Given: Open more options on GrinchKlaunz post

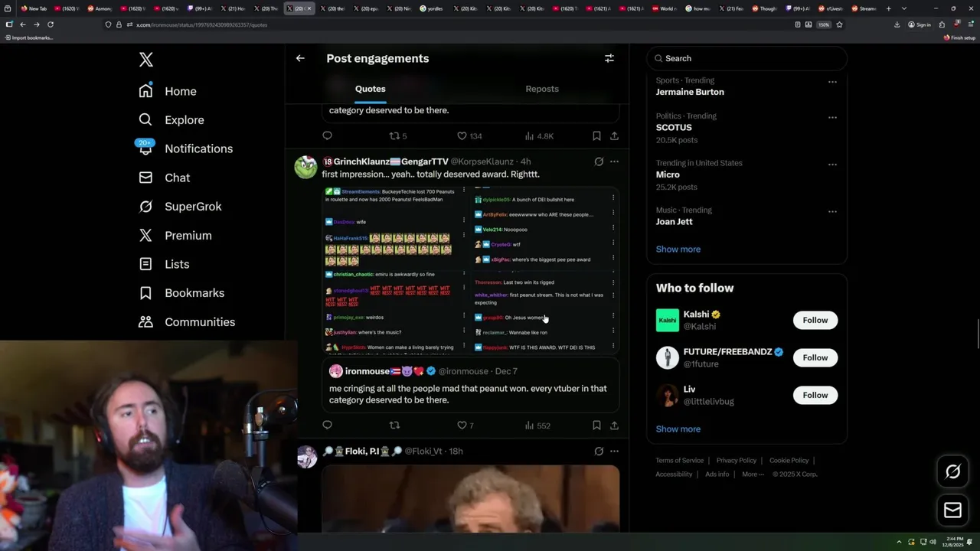Looking at the screenshot, I should point(614,161).
